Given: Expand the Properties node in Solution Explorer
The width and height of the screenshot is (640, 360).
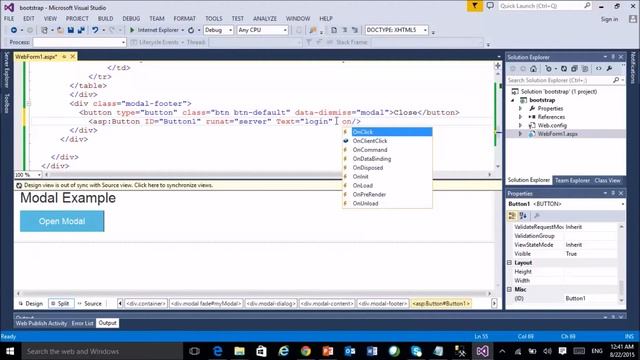Looking at the screenshot, I should pos(520,109).
